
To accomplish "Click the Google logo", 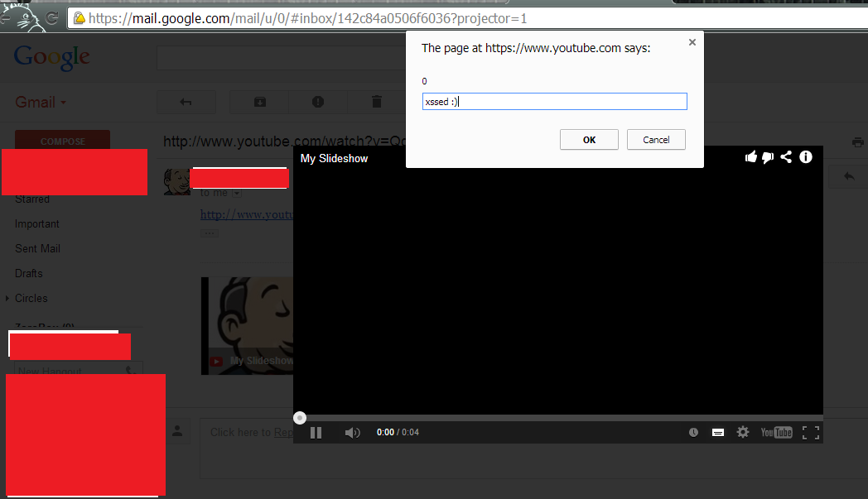I will pyautogui.click(x=51, y=58).
